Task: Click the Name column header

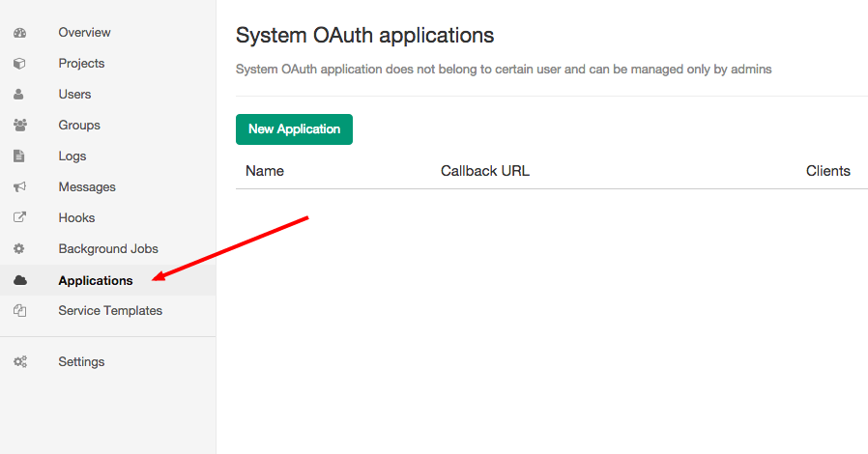Action: pos(265,171)
